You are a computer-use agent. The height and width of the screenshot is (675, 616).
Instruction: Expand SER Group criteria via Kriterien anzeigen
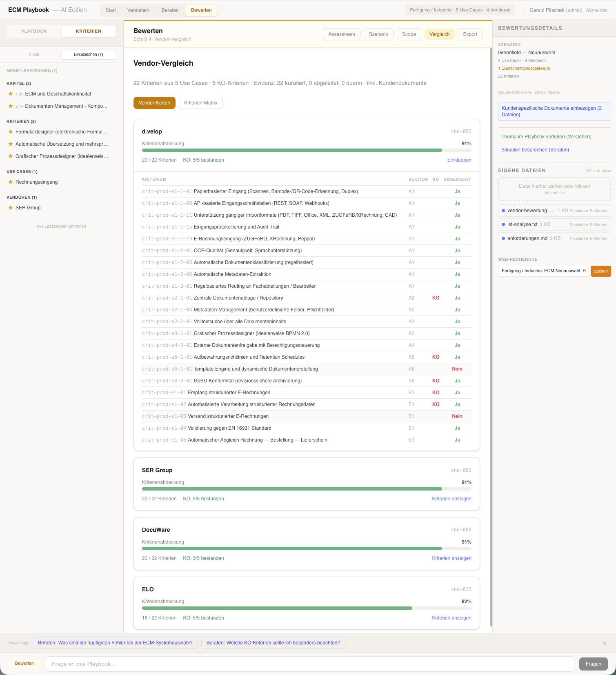click(451, 499)
